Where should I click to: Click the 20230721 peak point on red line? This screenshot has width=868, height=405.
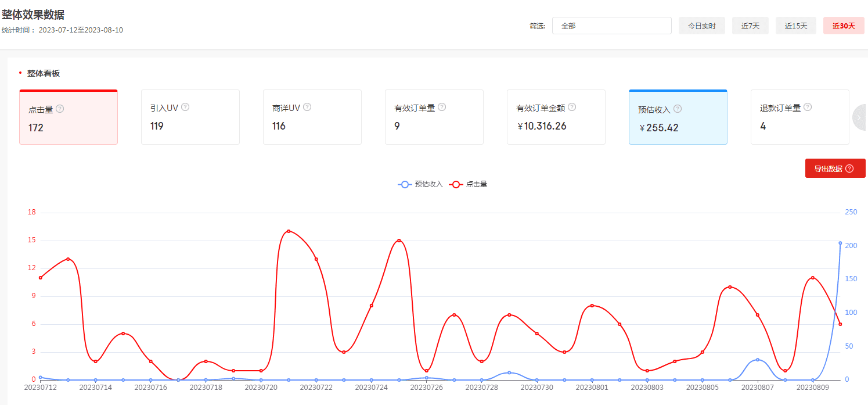pyautogui.click(x=289, y=231)
